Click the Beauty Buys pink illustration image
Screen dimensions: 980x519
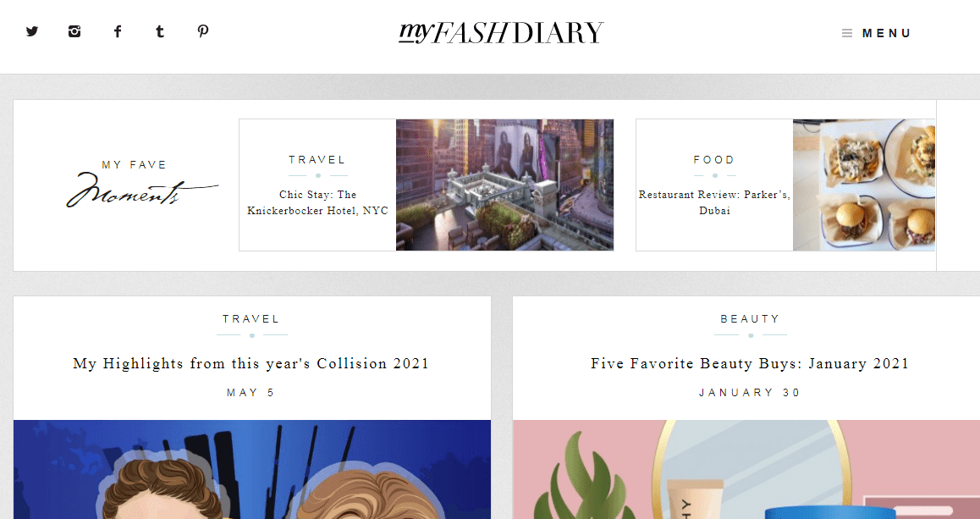click(746, 470)
